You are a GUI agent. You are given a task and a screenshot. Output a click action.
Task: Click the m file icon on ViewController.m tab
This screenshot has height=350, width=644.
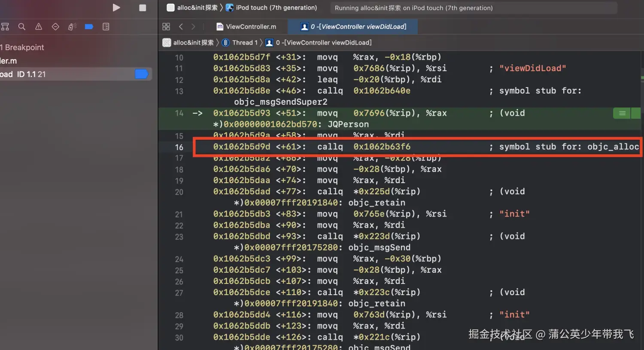(x=220, y=27)
